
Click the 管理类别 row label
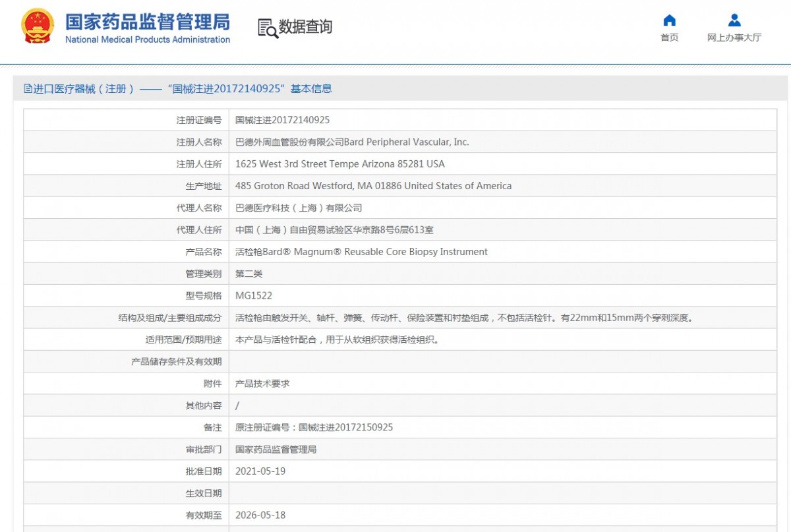pyautogui.click(x=204, y=274)
